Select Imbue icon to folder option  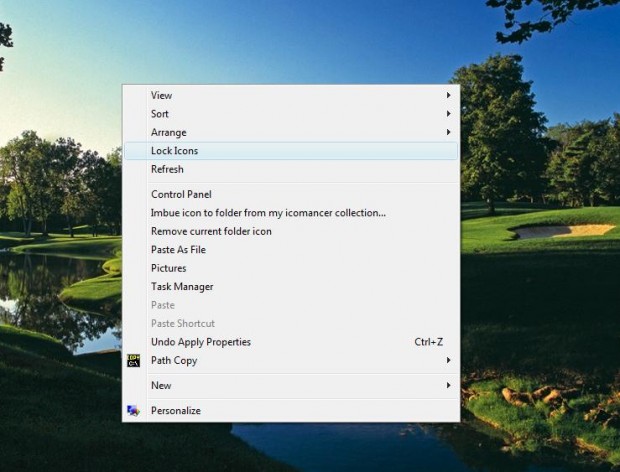pyautogui.click(x=268, y=212)
